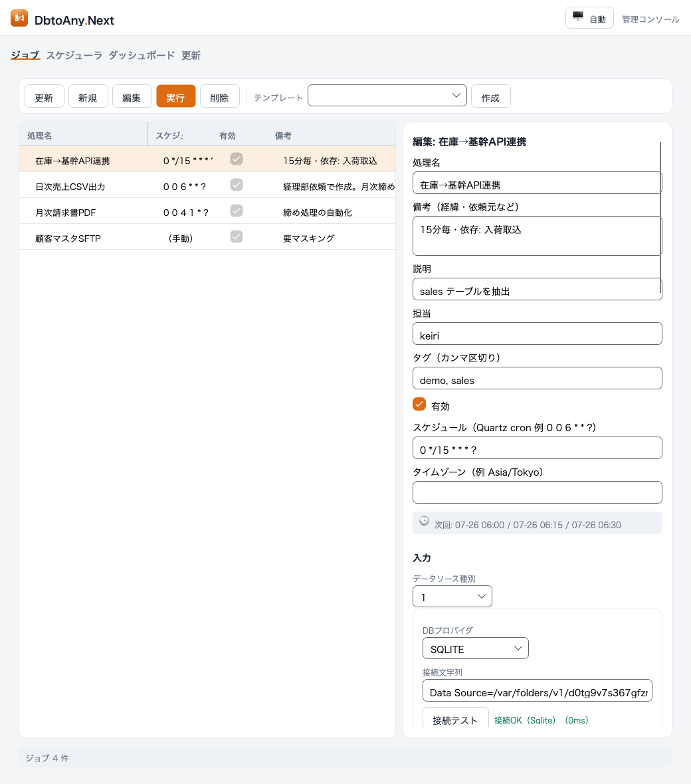Click the 入力 section heading

421,558
